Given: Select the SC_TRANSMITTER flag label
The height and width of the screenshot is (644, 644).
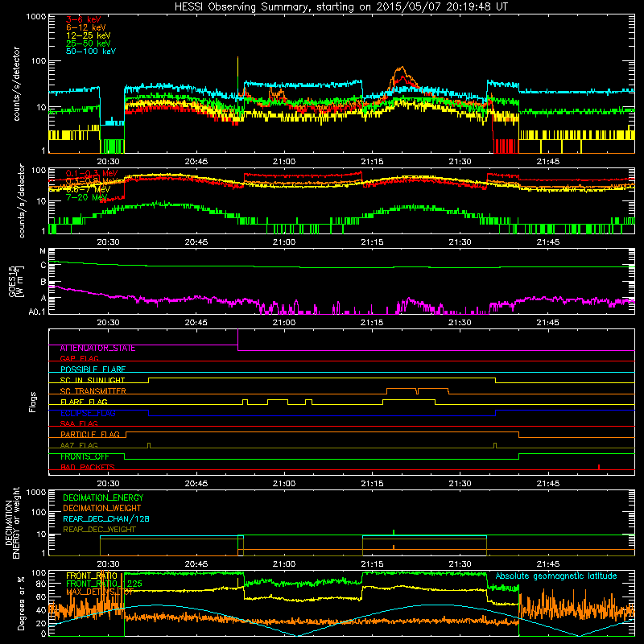Looking at the screenshot, I should pyautogui.click(x=93, y=391).
